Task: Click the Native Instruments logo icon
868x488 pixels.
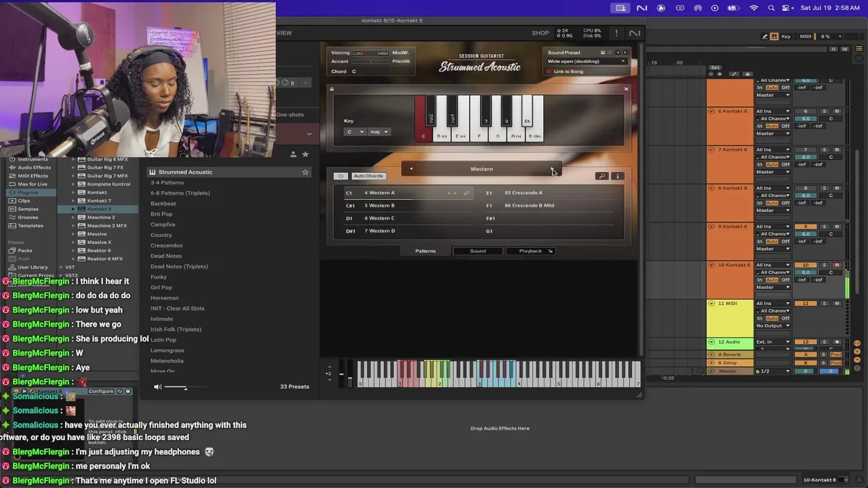Action: 635,33
